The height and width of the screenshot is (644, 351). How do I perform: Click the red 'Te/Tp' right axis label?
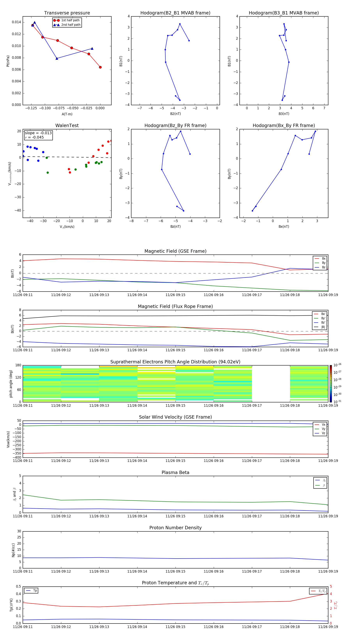coord(336,605)
